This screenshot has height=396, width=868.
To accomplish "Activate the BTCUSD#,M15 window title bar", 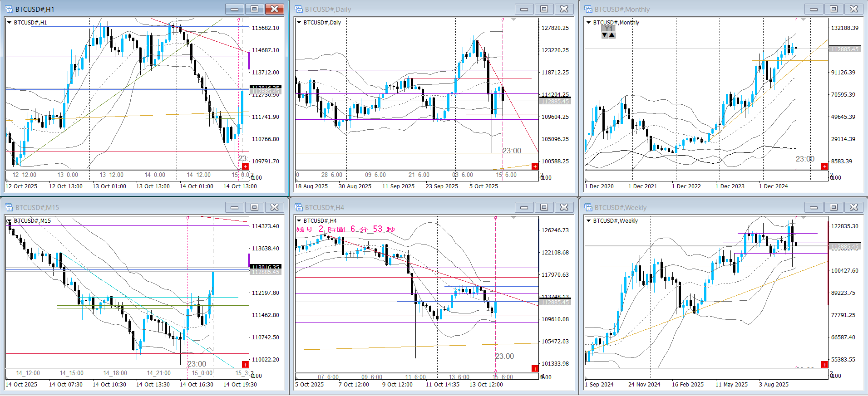I will coord(113,207).
